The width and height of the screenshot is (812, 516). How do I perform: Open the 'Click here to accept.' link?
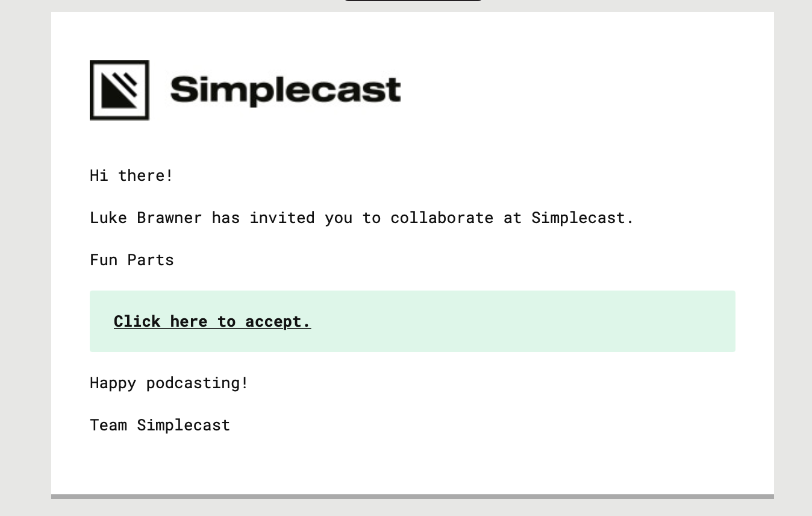[212, 321]
